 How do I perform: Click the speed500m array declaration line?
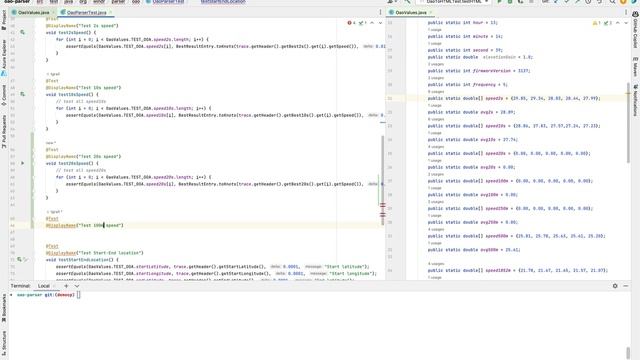516,236
